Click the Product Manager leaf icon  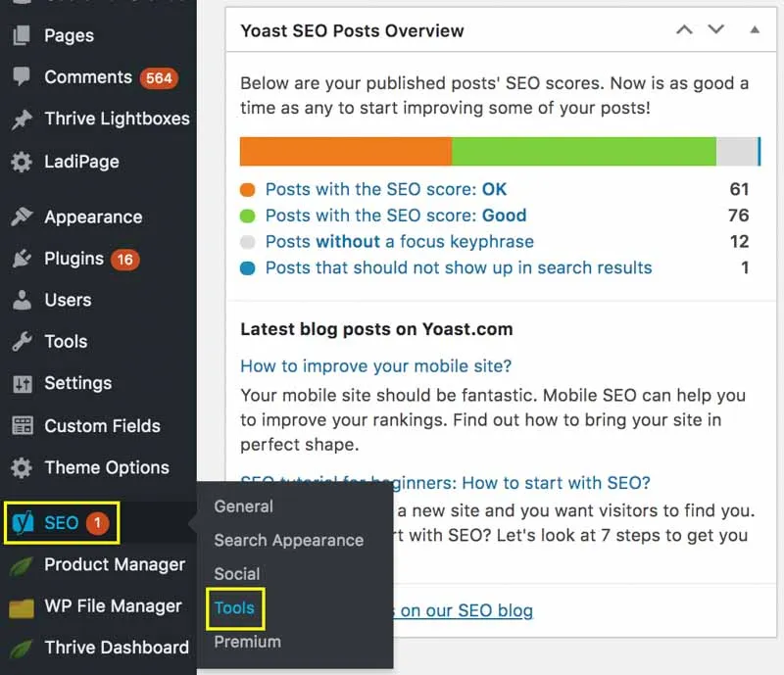pos(22,565)
